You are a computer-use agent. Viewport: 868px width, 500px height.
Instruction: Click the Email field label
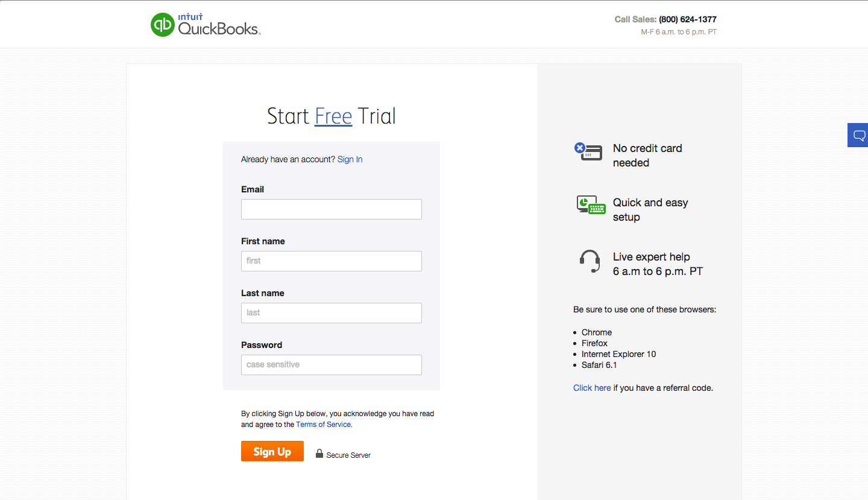(253, 189)
